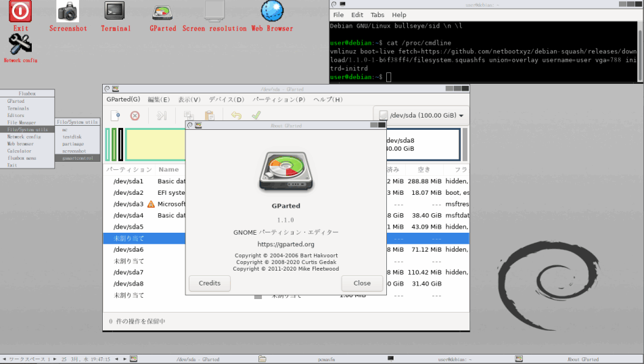This screenshot has width=644, height=364.
Task: Choose File Manager in the Fluxbox menu
Action: [x=27, y=122]
